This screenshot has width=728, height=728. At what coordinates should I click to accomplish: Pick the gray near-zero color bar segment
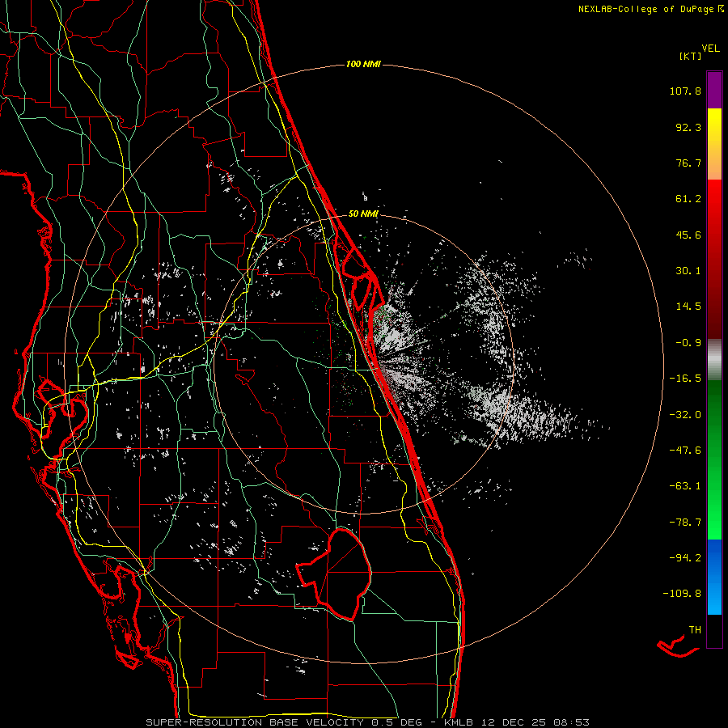(x=714, y=360)
